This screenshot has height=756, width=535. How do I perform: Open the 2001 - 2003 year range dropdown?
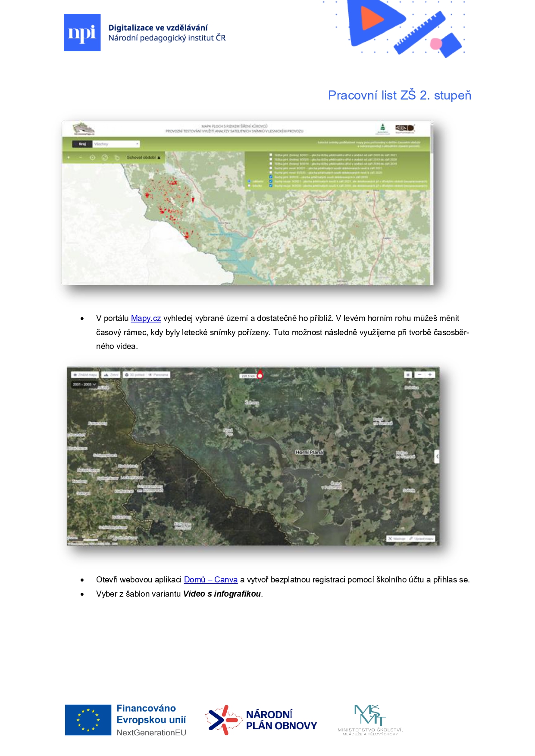[x=84, y=384]
